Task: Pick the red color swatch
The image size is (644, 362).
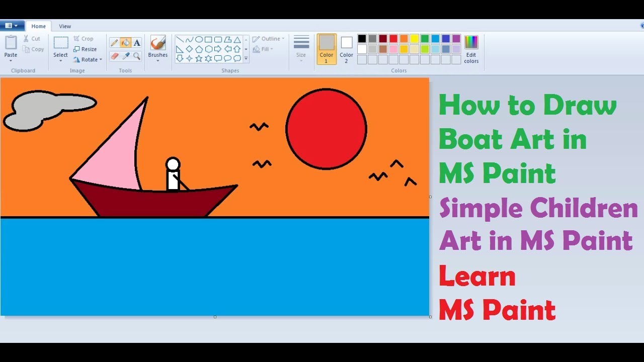Action: (x=393, y=39)
